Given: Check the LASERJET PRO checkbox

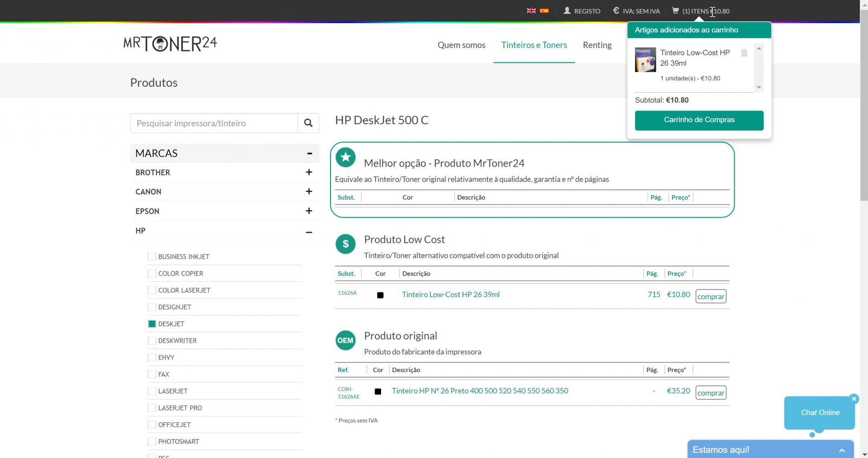Looking at the screenshot, I should click(x=152, y=408).
